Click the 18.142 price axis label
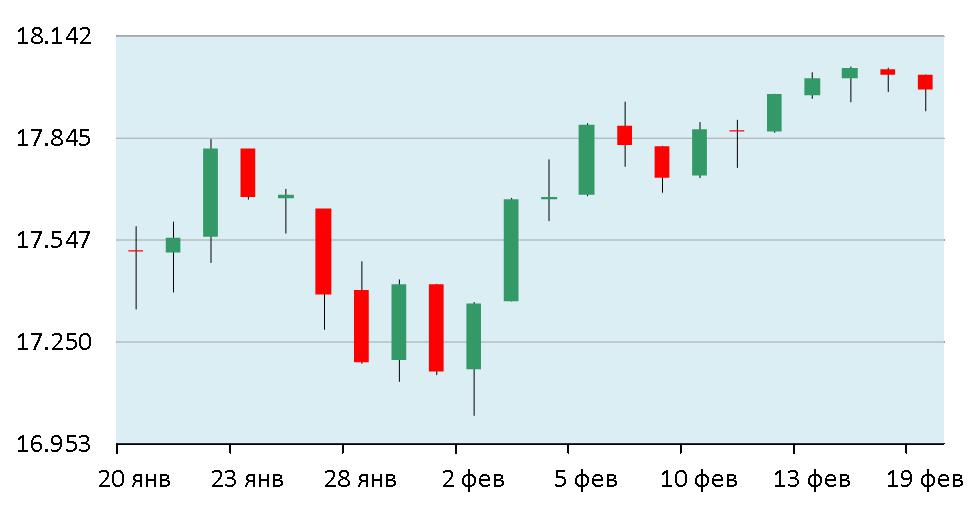 (53, 37)
